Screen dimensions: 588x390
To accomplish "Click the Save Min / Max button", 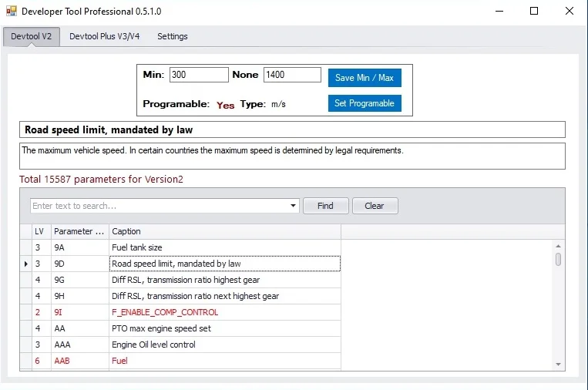I will pos(365,78).
